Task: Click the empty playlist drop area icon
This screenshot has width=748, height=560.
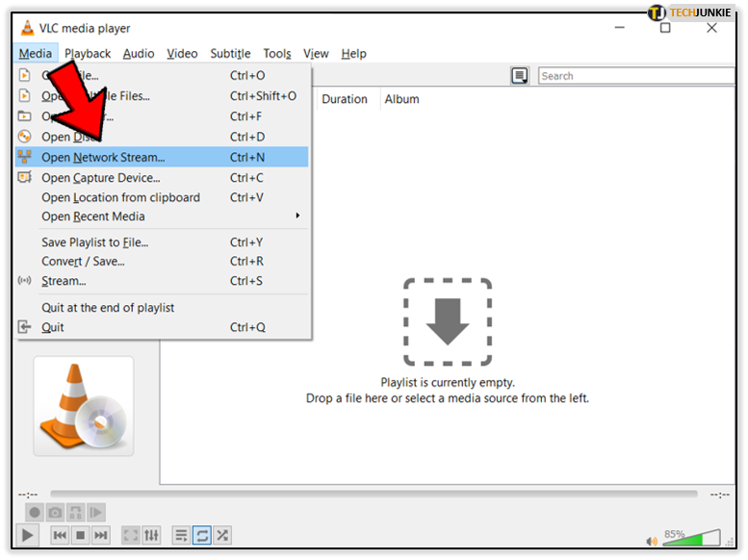Action: (448, 322)
